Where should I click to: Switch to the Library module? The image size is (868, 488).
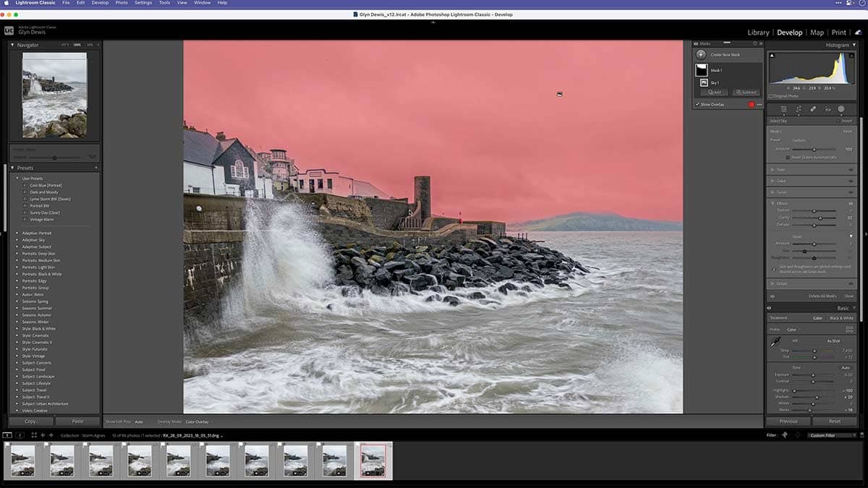[758, 33]
